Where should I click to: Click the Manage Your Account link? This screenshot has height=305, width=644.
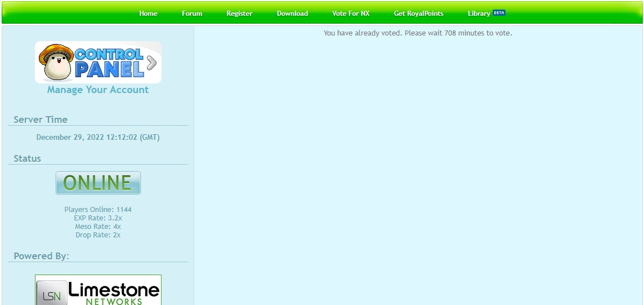click(x=98, y=90)
